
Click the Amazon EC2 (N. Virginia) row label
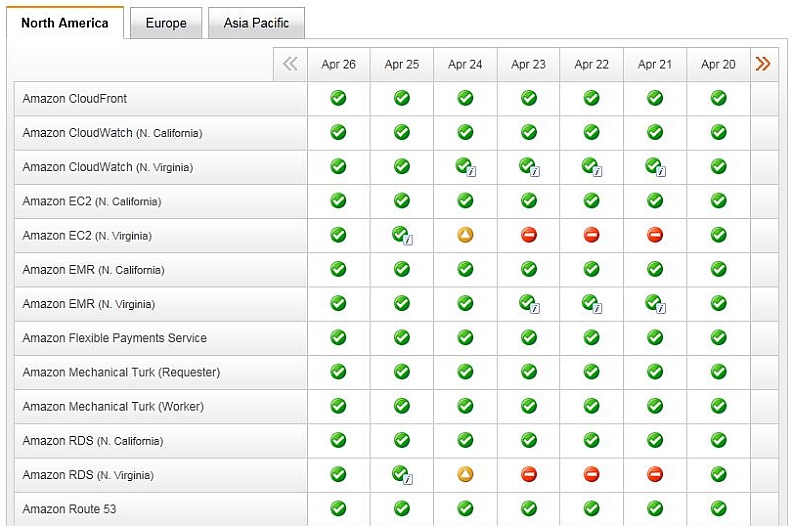tap(87, 236)
